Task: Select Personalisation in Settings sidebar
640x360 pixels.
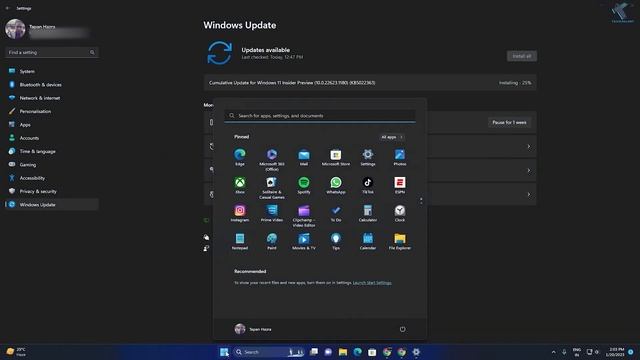Action: (51, 111)
